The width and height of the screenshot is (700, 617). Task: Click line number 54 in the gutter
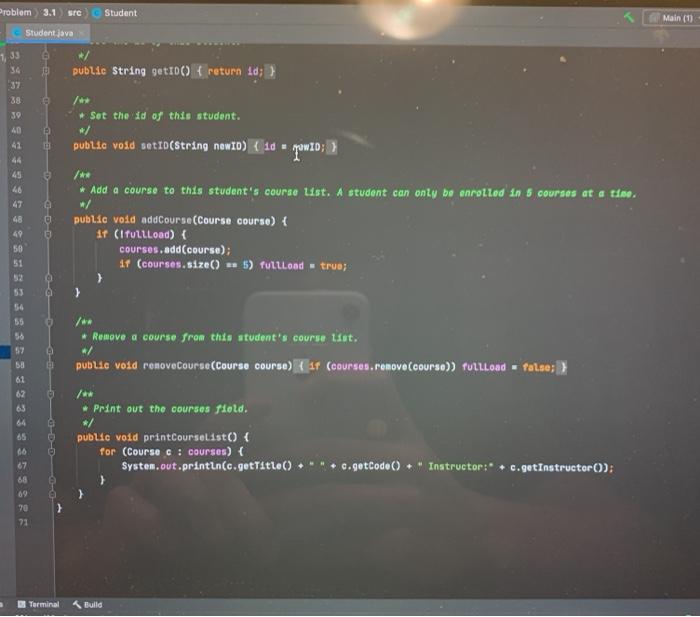click(19, 307)
